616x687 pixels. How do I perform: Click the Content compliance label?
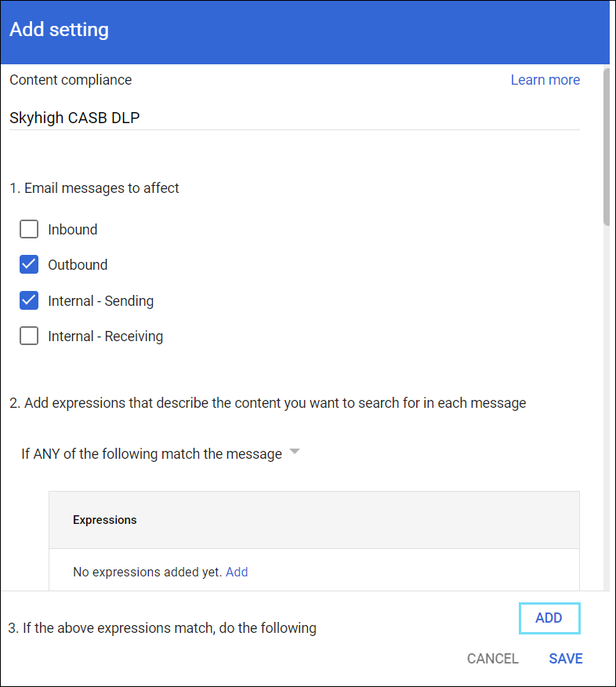(x=71, y=79)
